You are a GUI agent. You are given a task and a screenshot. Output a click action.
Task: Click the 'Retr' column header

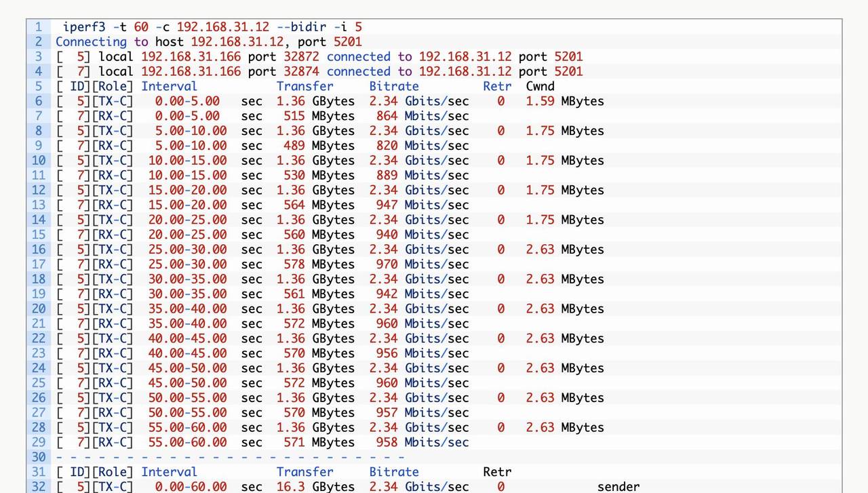[497, 86]
